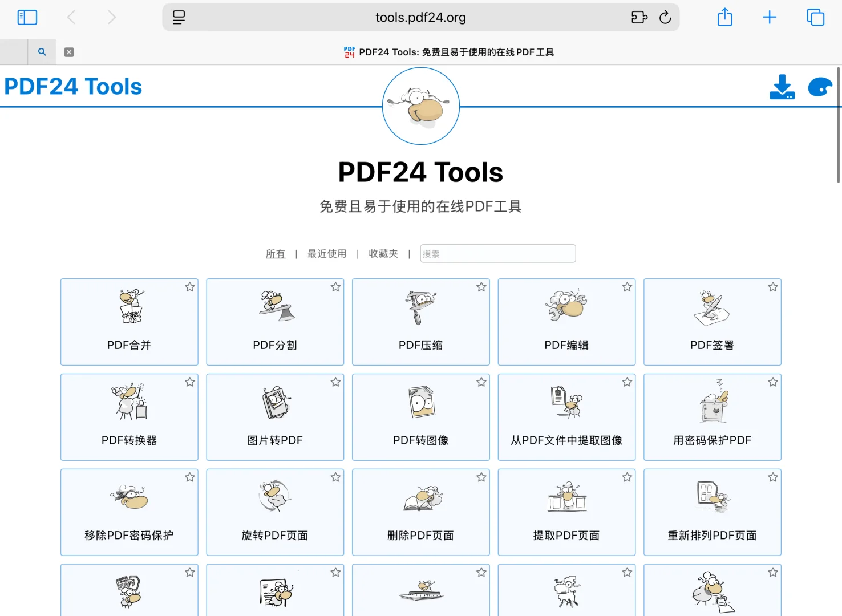
Task: Open the PDF分割 split tool
Action: [x=275, y=322]
